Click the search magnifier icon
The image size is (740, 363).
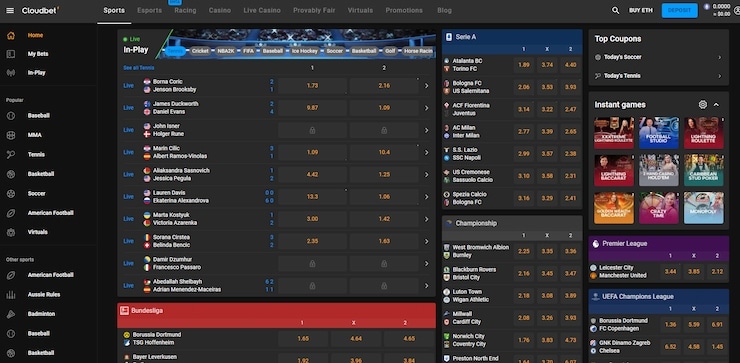tap(615, 10)
